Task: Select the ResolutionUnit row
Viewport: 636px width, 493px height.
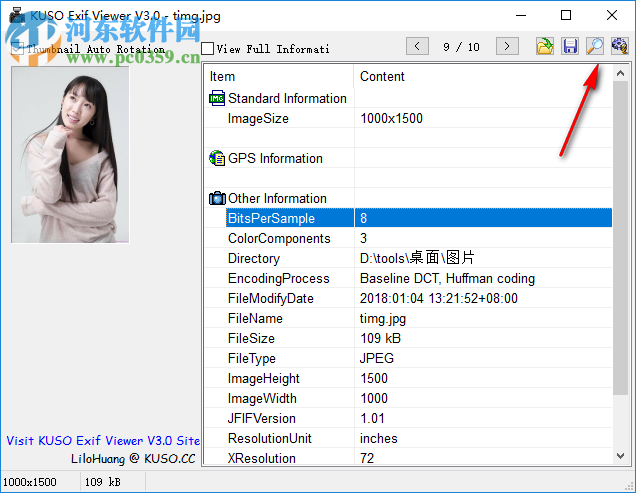Action: coord(408,438)
